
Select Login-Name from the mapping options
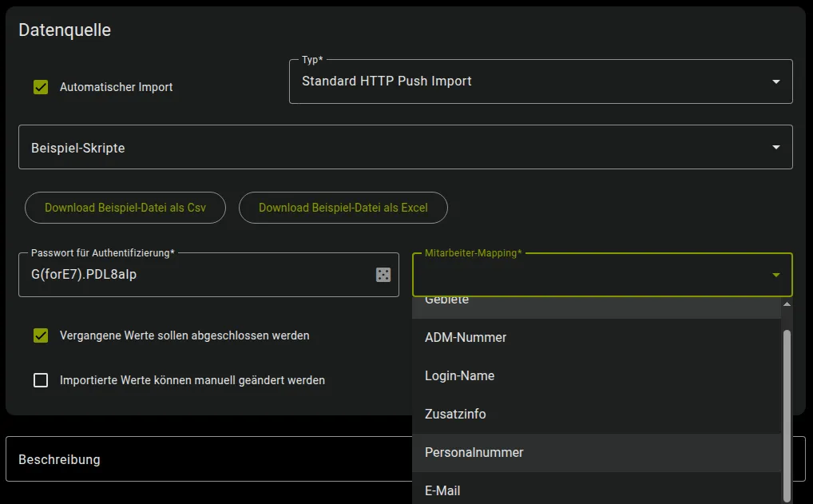(459, 375)
